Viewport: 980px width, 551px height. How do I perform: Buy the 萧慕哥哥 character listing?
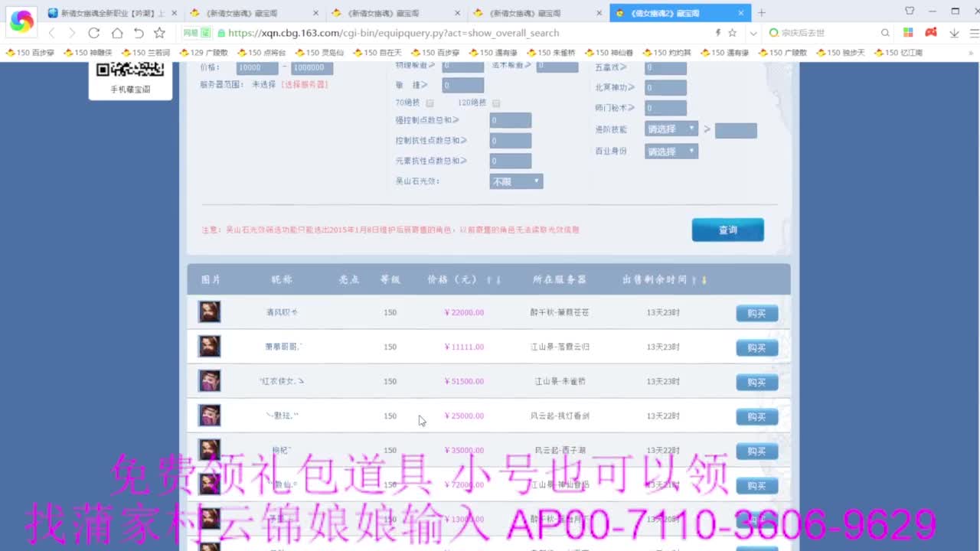click(756, 347)
